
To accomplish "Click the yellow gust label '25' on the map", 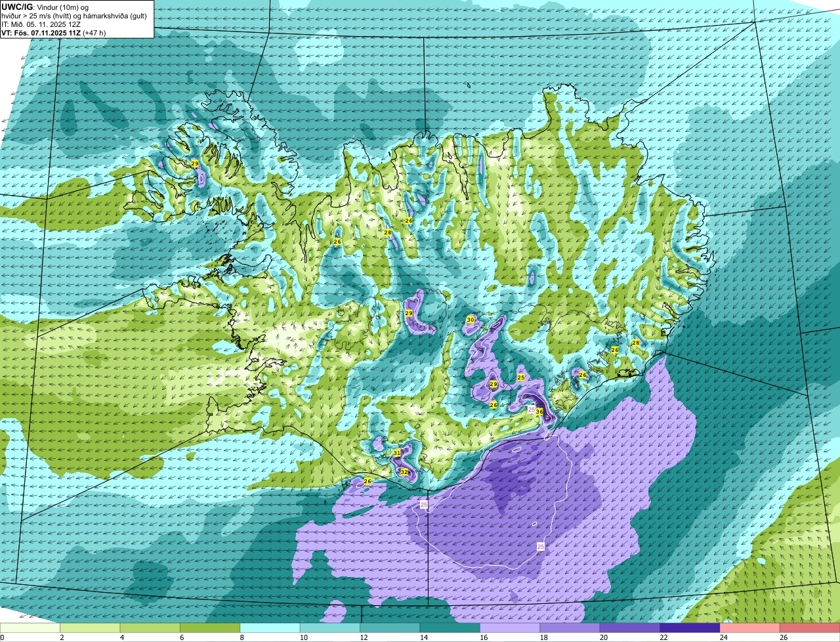I will [521, 377].
